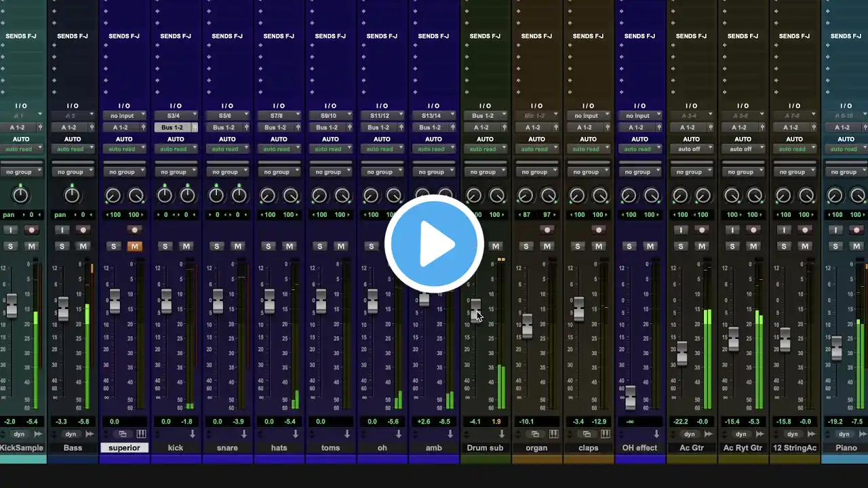Record-arm the Ac Gtr track

[x=701, y=230]
